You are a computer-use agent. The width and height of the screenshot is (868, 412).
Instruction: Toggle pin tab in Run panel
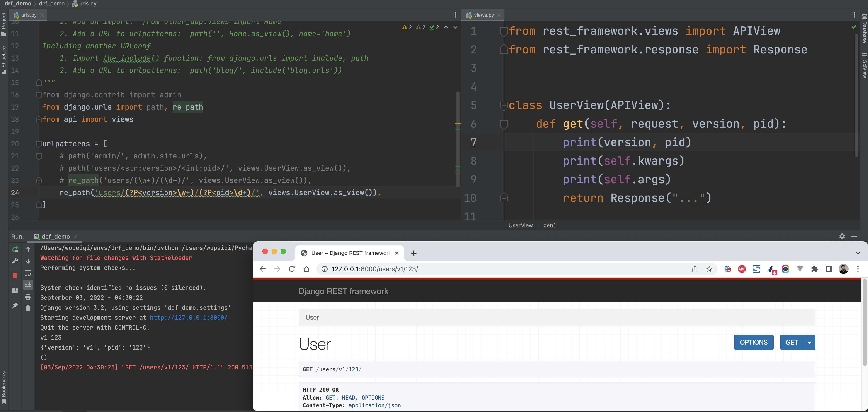pyautogui.click(x=15, y=306)
